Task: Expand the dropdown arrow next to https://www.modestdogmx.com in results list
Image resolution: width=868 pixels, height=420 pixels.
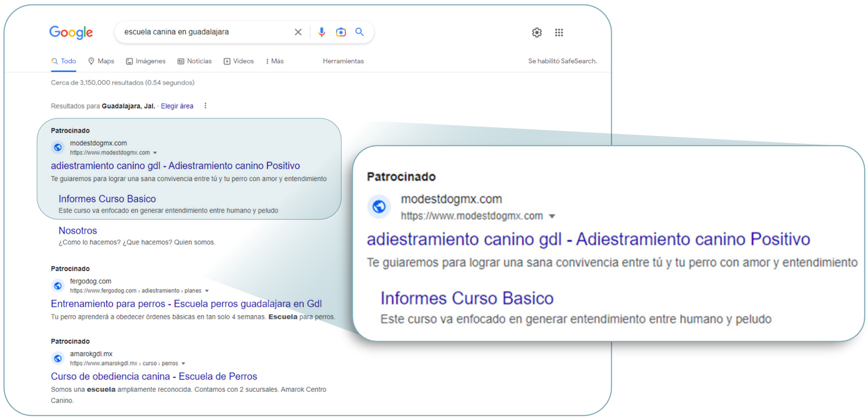Action: [x=155, y=153]
